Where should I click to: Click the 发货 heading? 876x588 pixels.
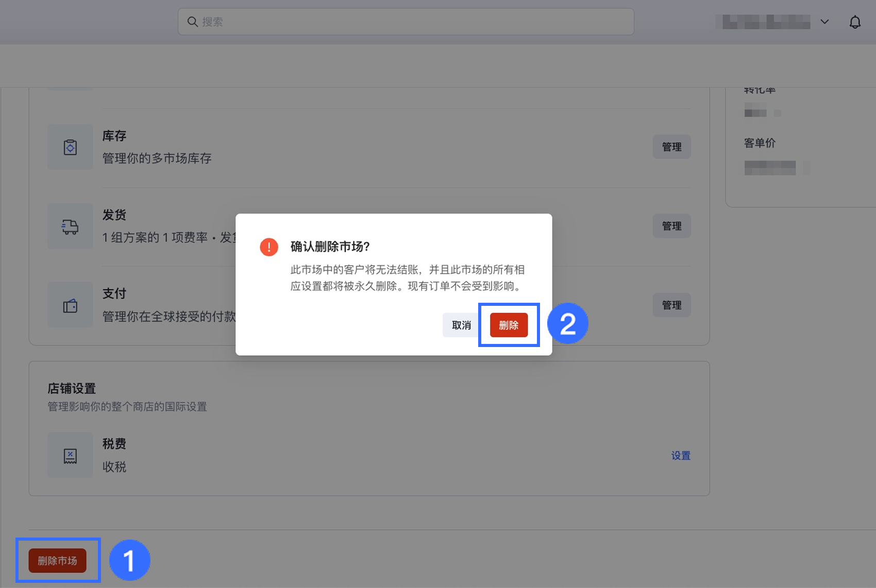[x=114, y=215]
